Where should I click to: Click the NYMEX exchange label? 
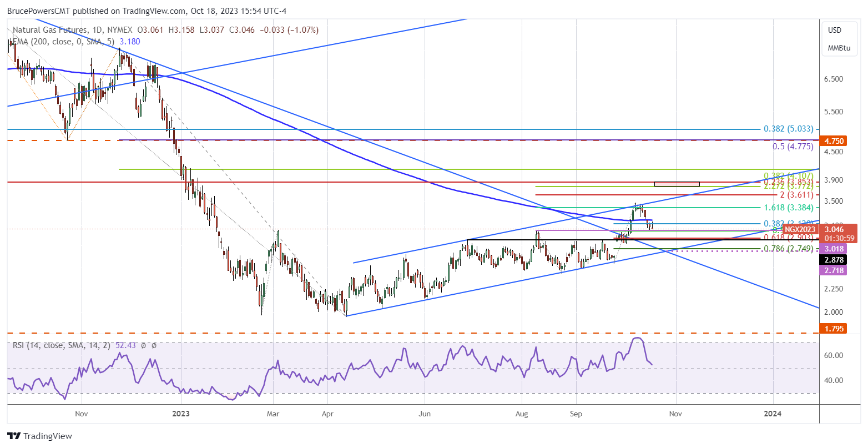pyautogui.click(x=120, y=30)
